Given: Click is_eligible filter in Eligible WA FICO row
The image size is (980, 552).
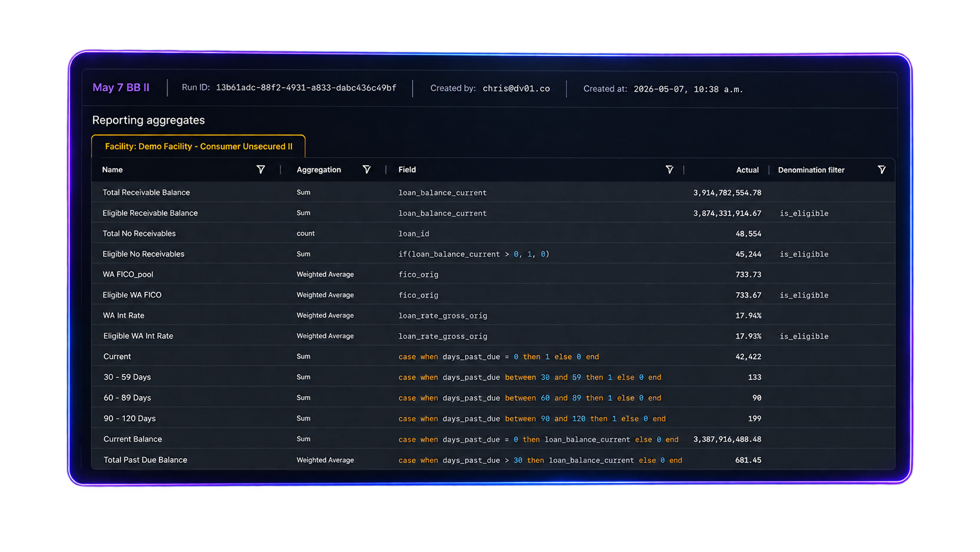Looking at the screenshot, I should [804, 295].
